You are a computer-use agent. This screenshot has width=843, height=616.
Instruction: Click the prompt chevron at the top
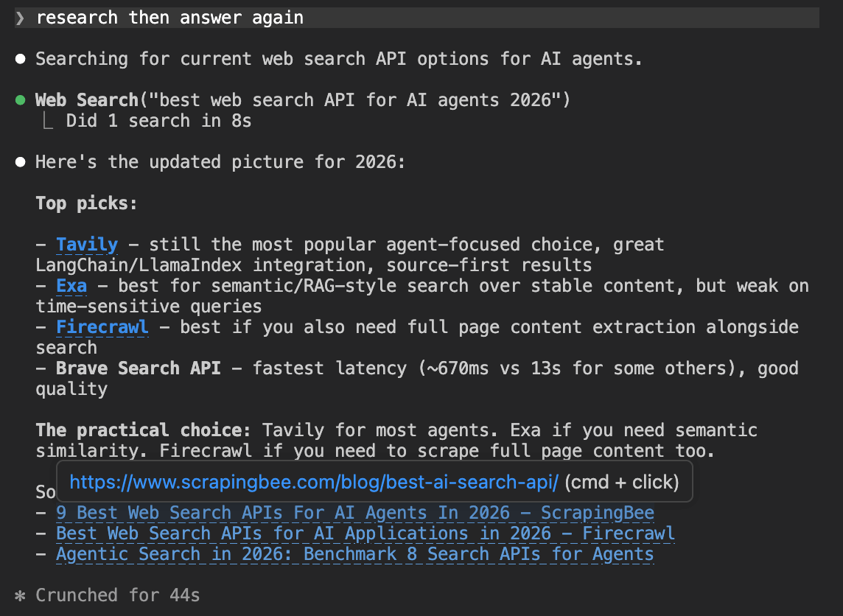20,18
